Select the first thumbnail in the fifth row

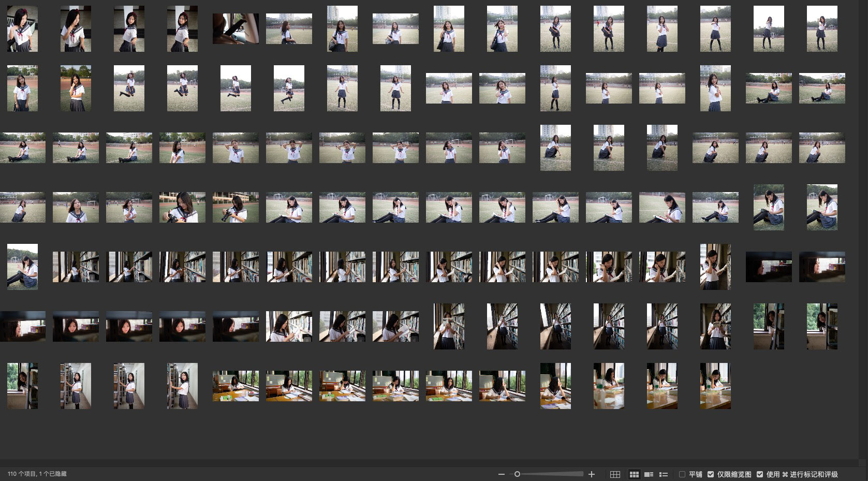pos(22,267)
